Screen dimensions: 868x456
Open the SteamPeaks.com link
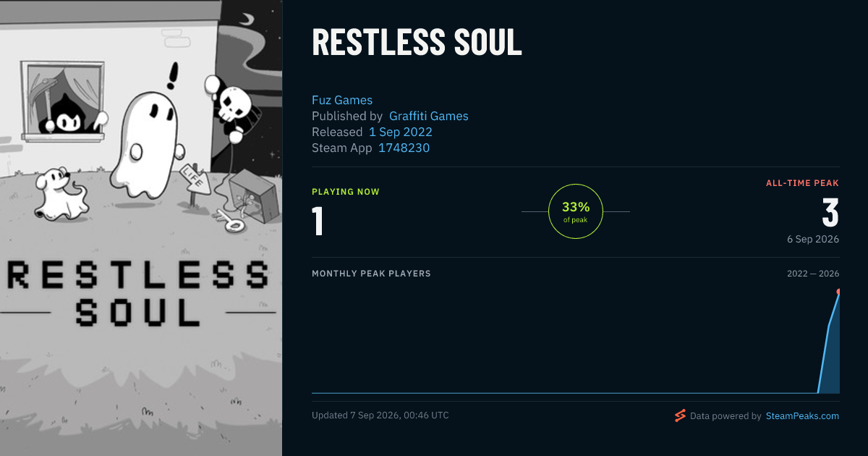click(x=802, y=416)
